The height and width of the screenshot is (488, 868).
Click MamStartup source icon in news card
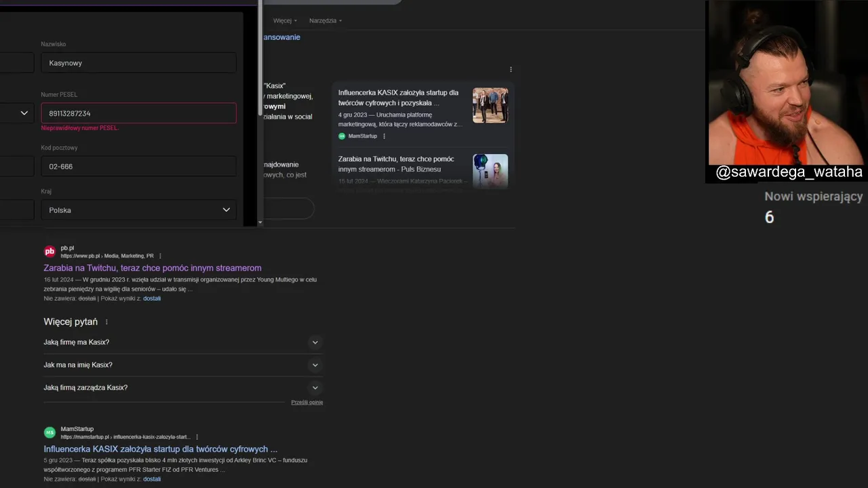tap(342, 136)
